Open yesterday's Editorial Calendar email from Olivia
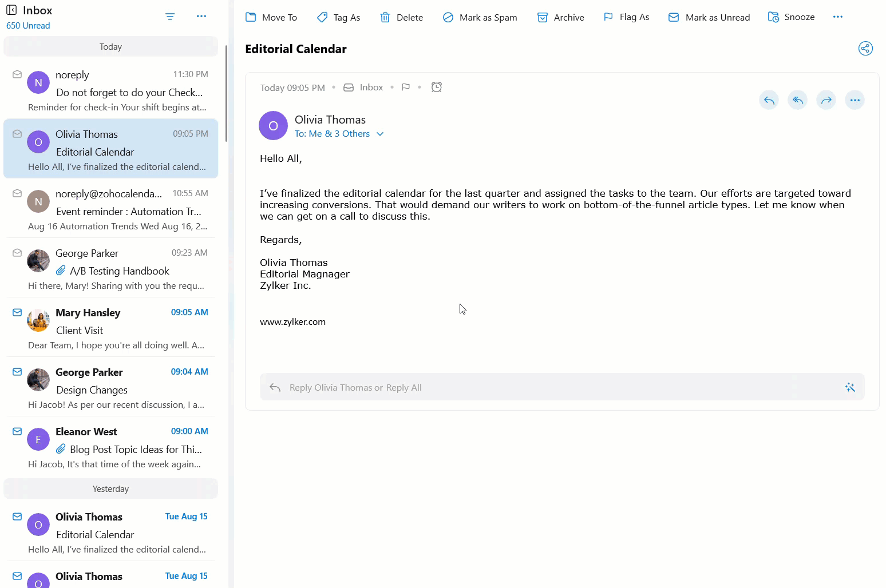This screenshot has width=886, height=588. pos(111,531)
